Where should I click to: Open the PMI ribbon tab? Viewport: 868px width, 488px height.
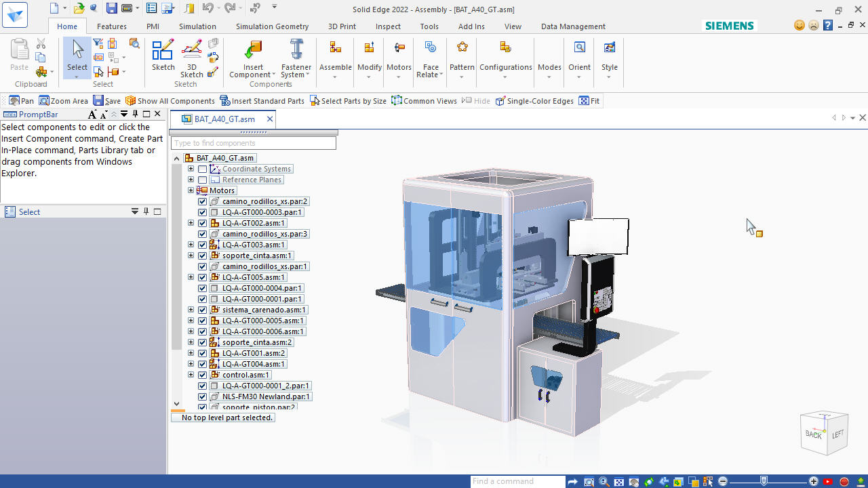click(153, 26)
